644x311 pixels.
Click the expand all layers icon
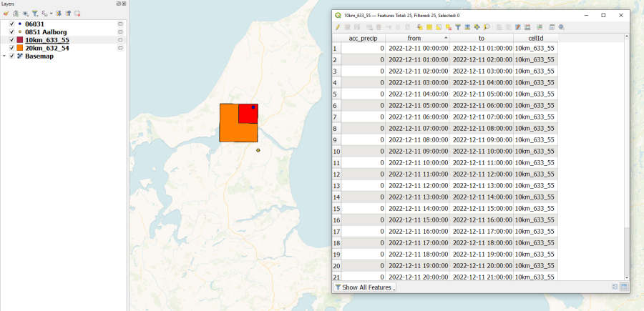58,13
